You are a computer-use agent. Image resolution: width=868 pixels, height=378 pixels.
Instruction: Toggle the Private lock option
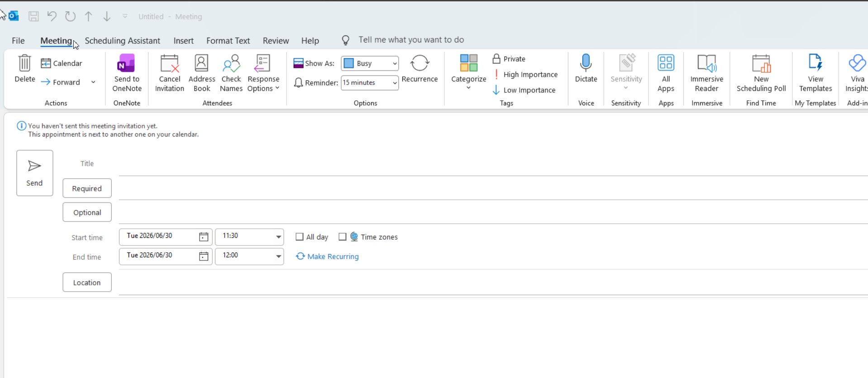coord(509,59)
